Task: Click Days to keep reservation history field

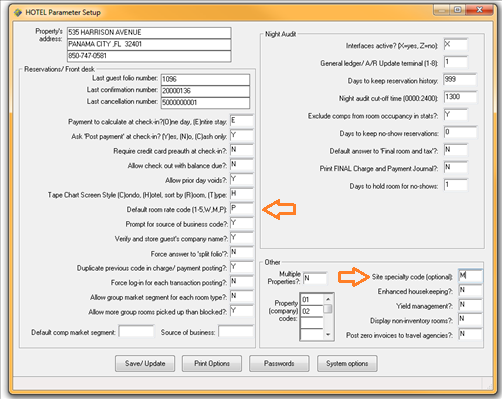Action: click(460, 80)
